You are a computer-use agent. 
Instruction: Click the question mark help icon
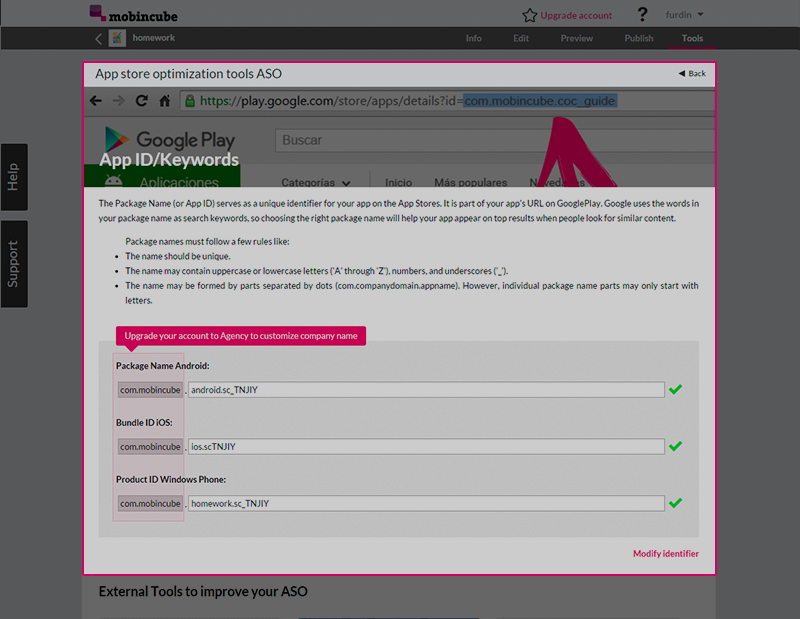pyautogui.click(x=642, y=14)
